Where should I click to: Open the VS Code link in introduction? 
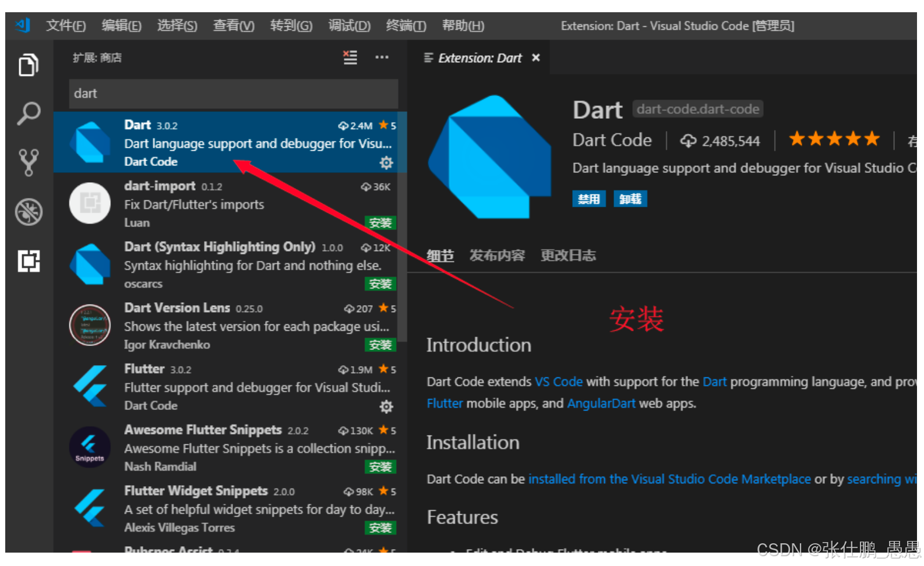coord(559,382)
